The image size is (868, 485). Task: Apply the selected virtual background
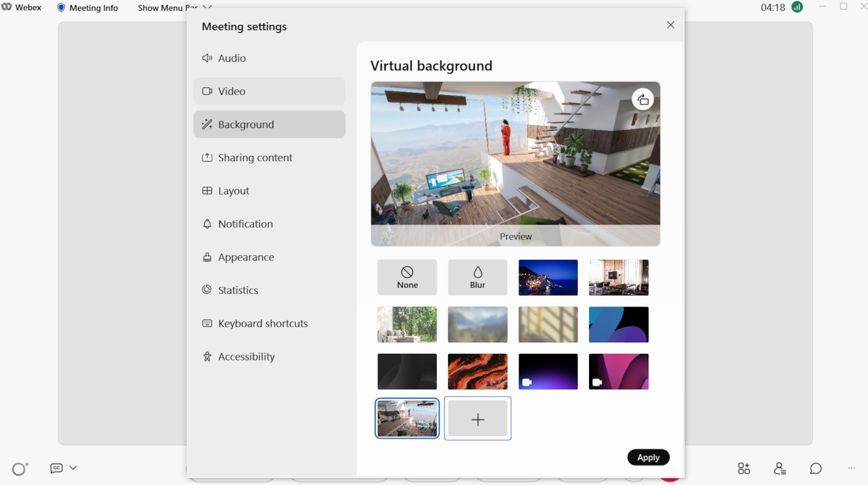(648, 457)
